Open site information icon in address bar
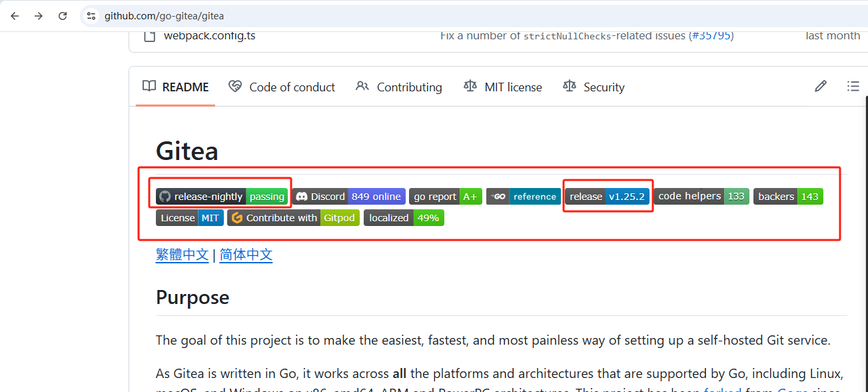 click(x=91, y=16)
